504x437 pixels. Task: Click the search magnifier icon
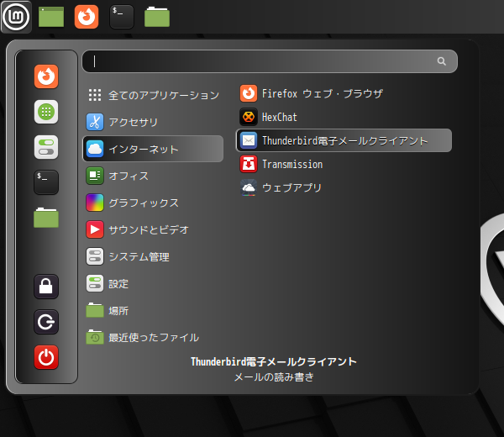coord(442,61)
